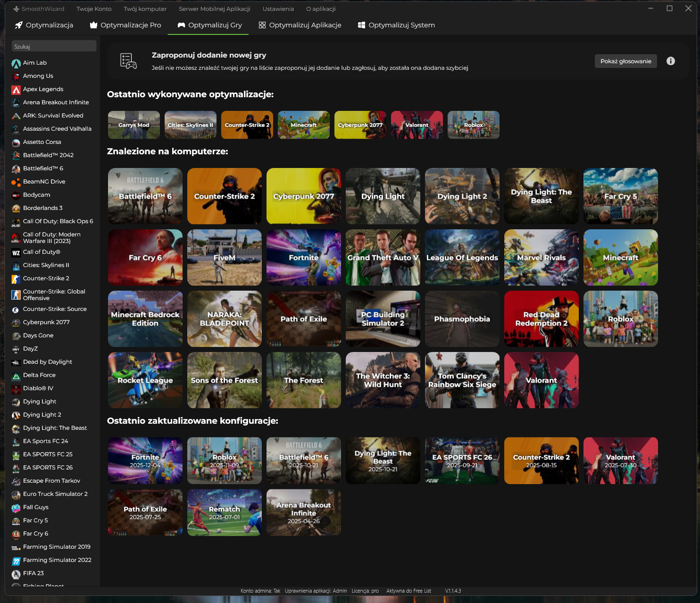Open Rematch updated configuration tile

224,512
